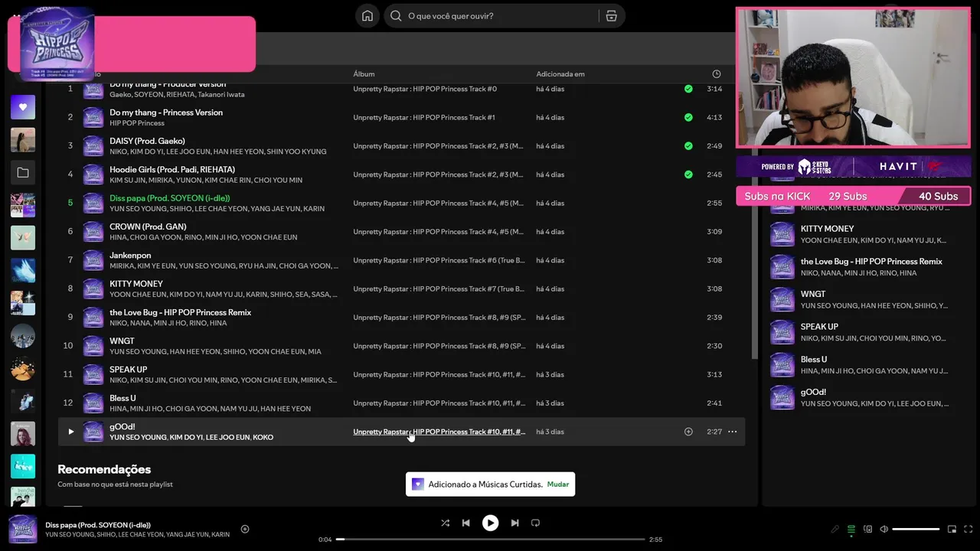Add gOOd! to Liked Songs plus icon
The image size is (980, 551).
tap(688, 432)
